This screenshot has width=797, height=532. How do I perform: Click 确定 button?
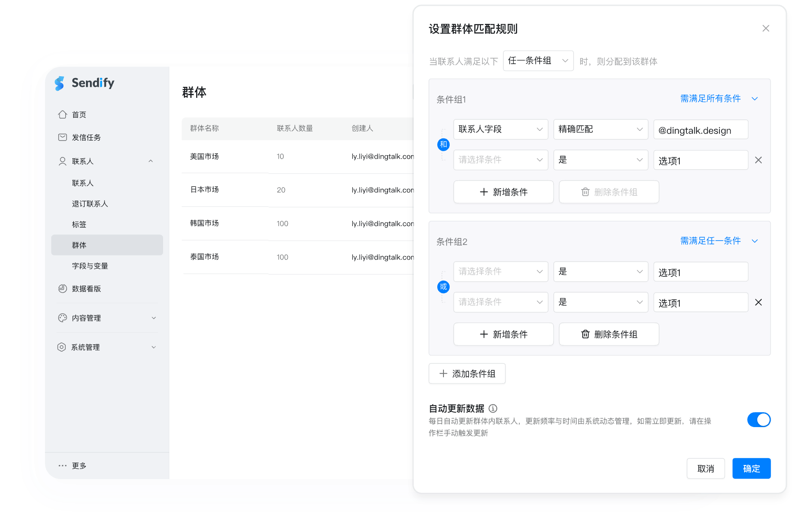pos(751,469)
